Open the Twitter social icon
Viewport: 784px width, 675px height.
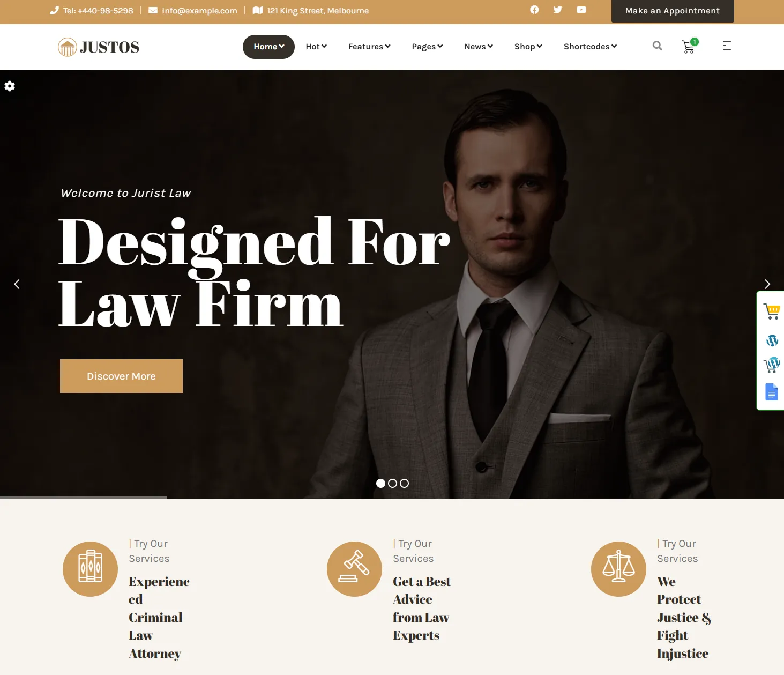[x=558, y=10]
